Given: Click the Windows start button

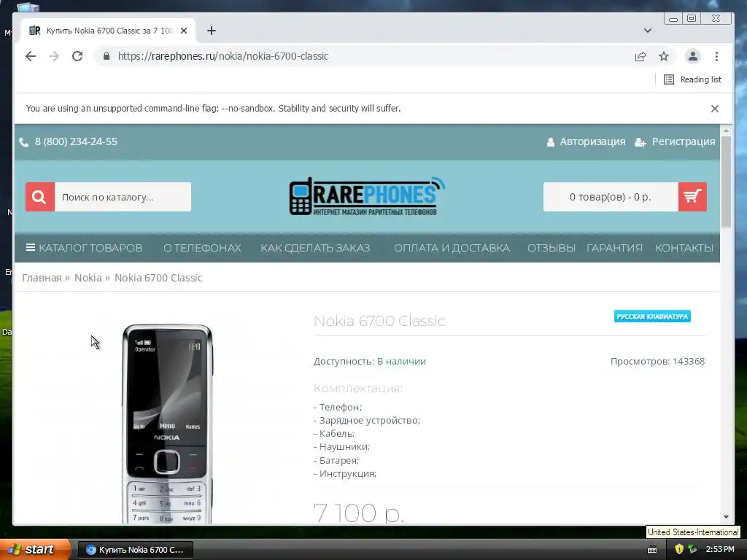Looking at the screenshot, I should [34, 550].
